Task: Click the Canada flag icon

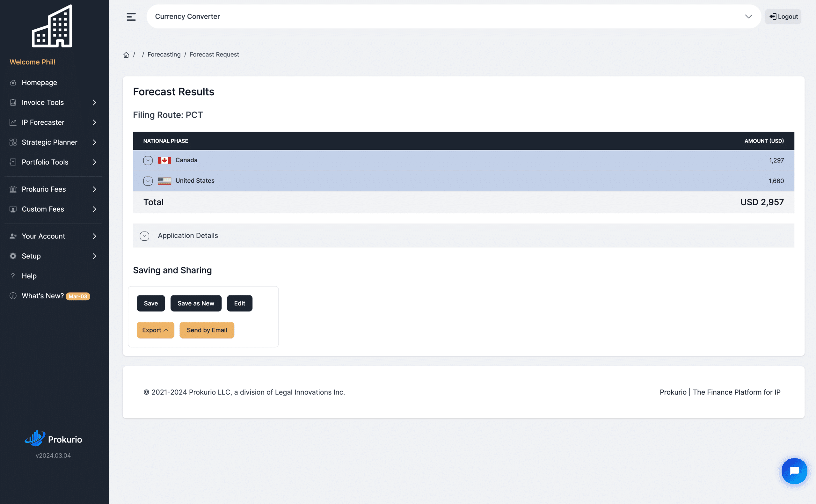Action: click(164, 160)
